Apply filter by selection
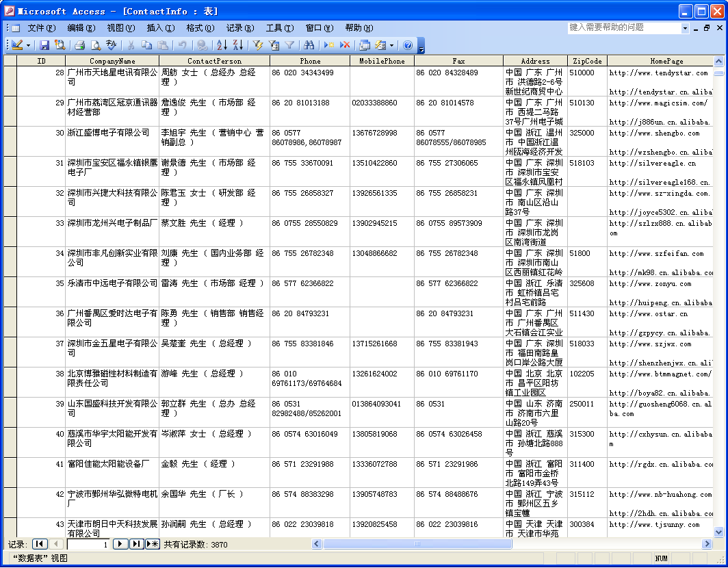 pos(258,45)
